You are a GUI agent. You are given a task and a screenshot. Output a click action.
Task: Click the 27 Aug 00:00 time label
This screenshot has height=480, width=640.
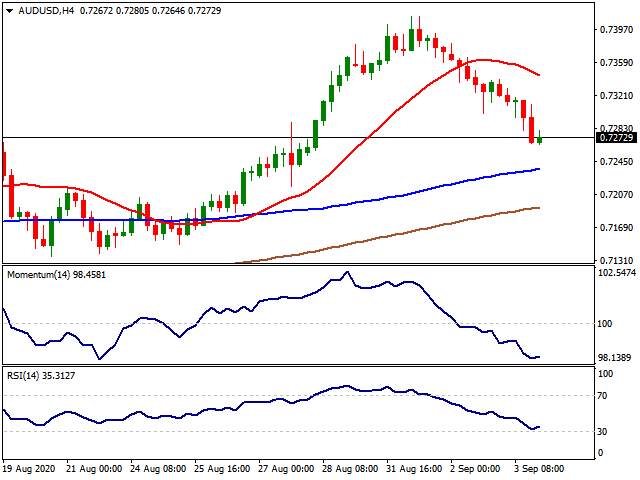coord(287,469)
